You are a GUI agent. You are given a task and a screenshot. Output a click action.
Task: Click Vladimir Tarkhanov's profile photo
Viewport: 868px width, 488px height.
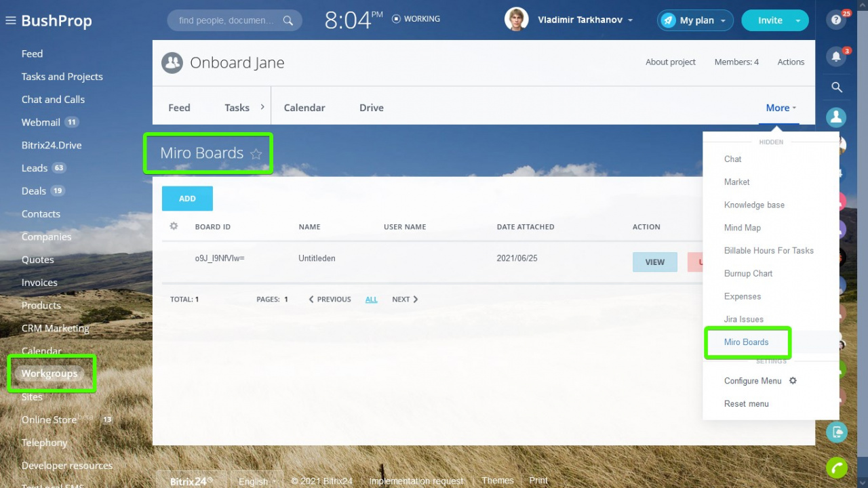pyautogui.click(x=517, y=20)
